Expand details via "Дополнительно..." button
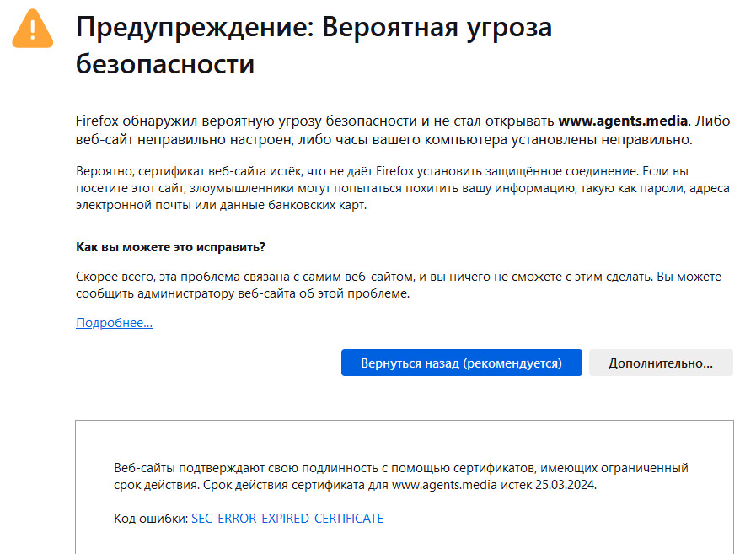Image resolution: width=756 pixels, height=554 pixels. point(661,363)
